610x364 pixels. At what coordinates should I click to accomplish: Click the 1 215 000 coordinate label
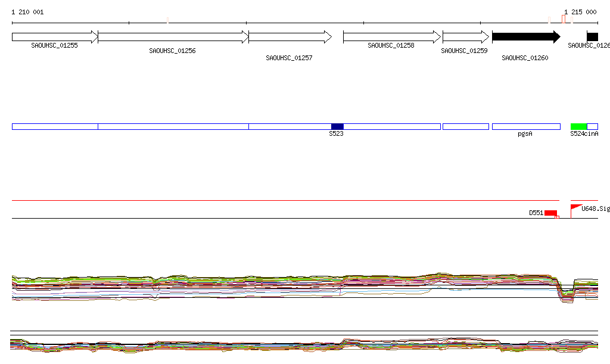click(580, 12)
